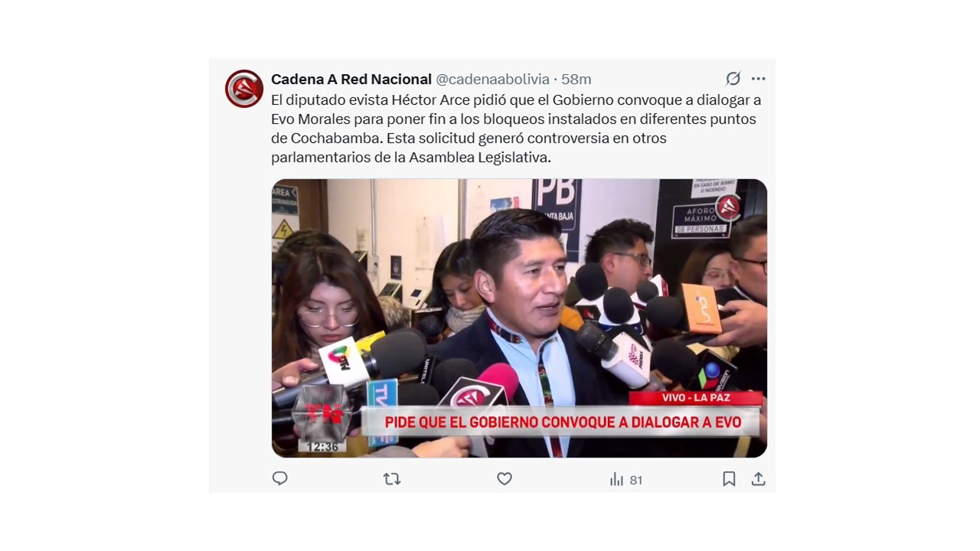Share the post via upload arrow icon

click(x=758, y=479)
